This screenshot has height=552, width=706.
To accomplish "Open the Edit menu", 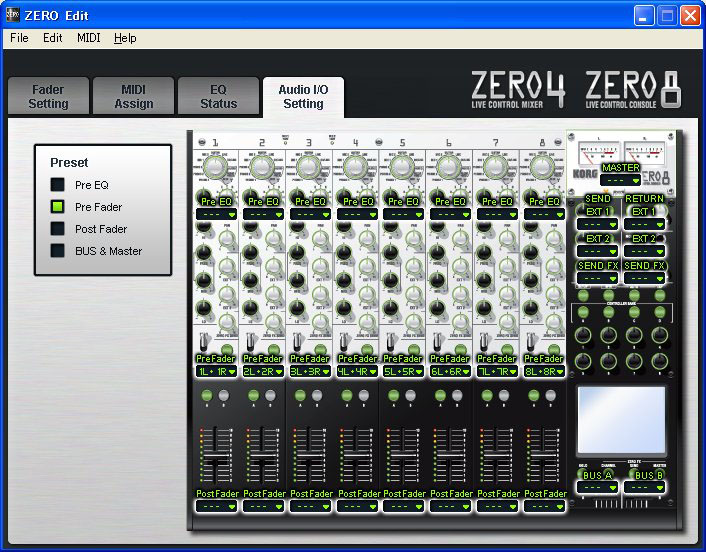I will (52, 38).
